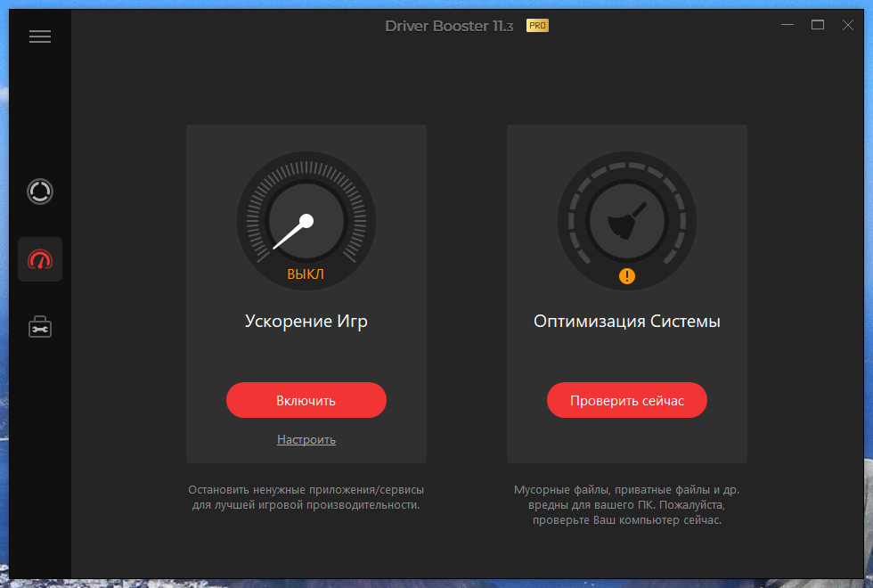Screen dimensions: 873x588
Task: Turn on Game Boost with Включить
Action: coord(306,400)
